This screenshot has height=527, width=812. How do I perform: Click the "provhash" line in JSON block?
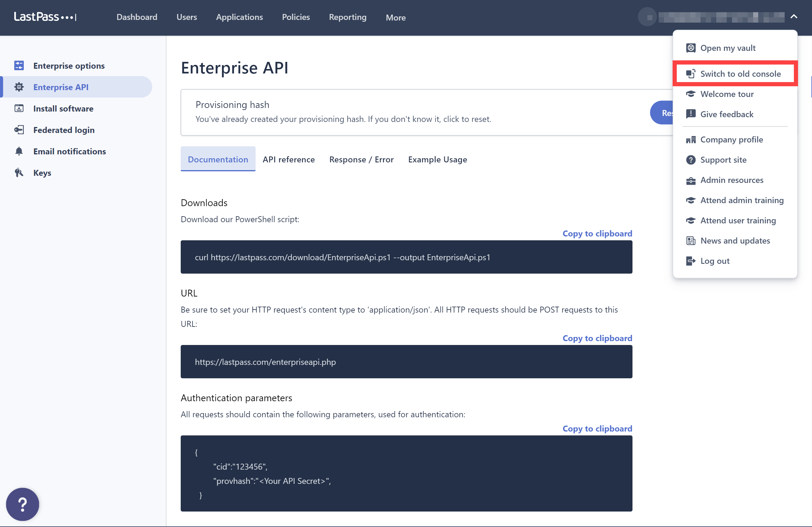click(272, 481)
